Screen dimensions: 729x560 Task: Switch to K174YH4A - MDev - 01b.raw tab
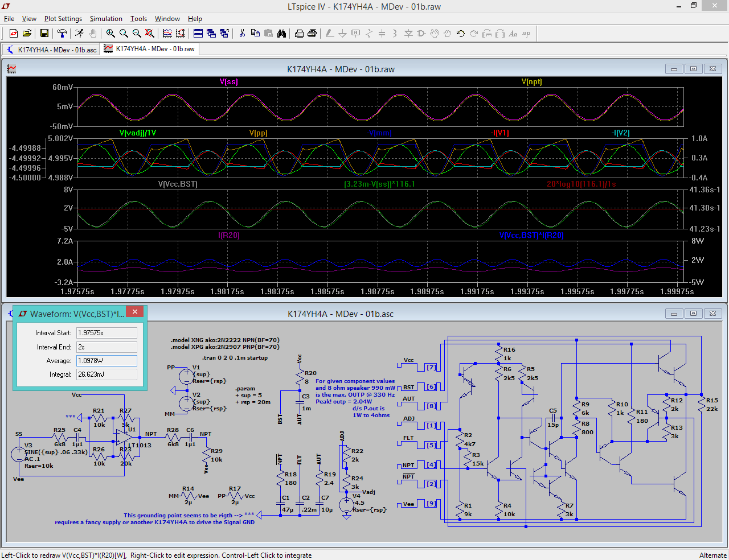tap(149, 49)
